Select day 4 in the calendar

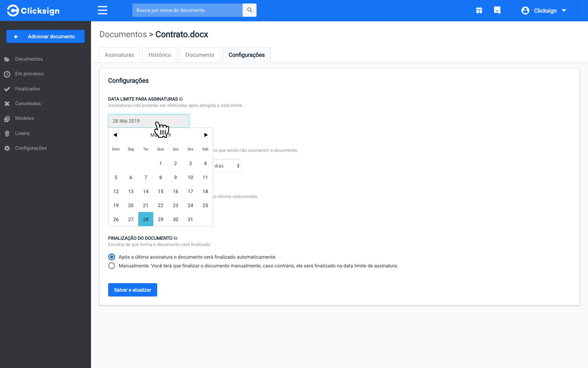coord(205,163)
